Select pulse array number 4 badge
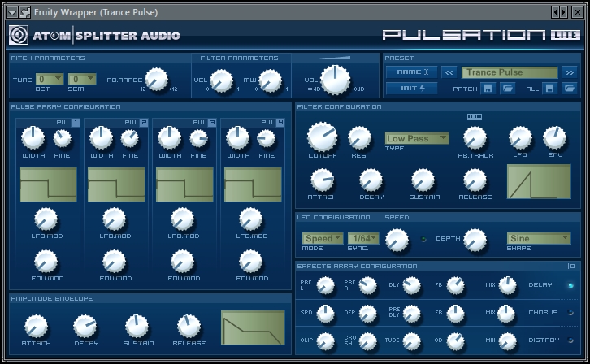The width and height of the screenshot is (590, 364). coord(280,122)
